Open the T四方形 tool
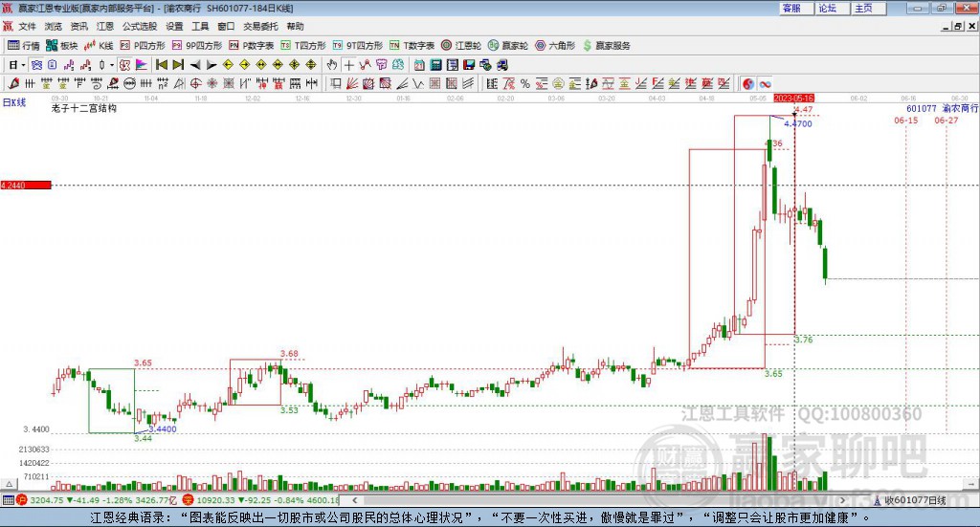The image size is (980, 527). pyautogui.click(x=303, y=46)
